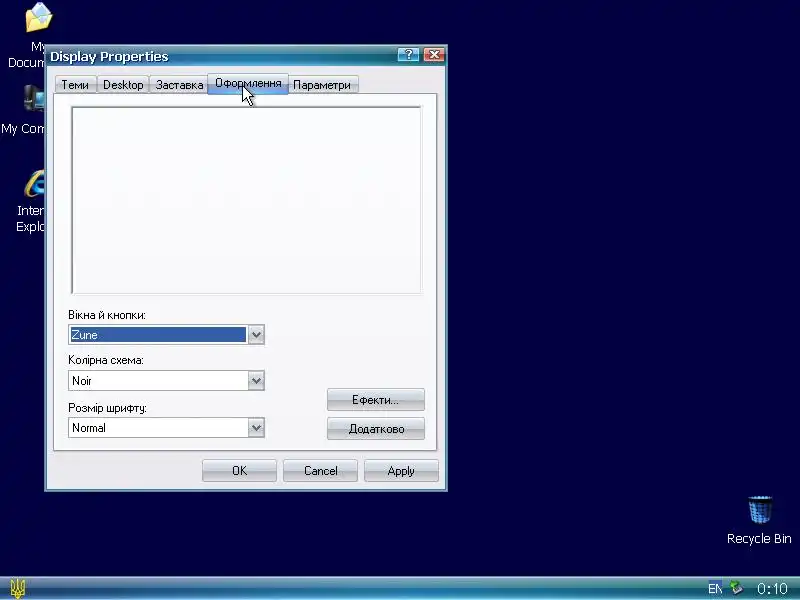The width and height of the screenshot is (800, 600).
Task: Click the tray icon beside the clock
Action: pos(736,588)
